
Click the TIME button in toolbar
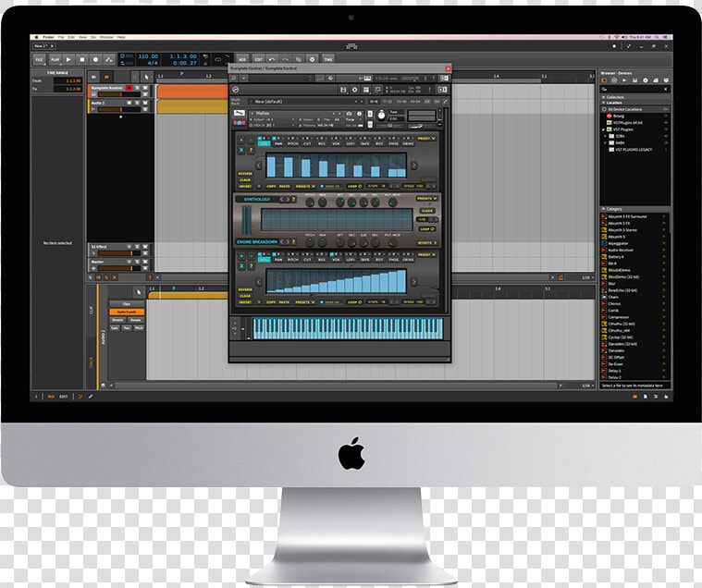328,59
